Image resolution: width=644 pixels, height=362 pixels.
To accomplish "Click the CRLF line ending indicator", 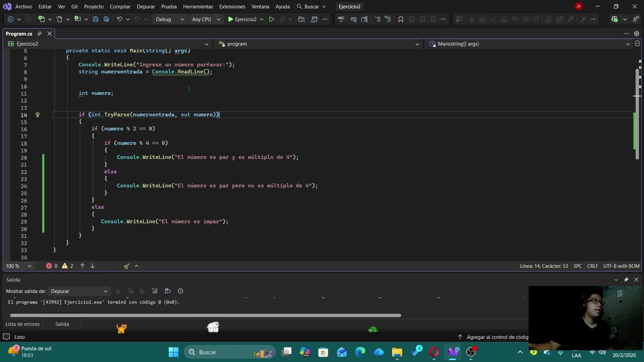I will [x=593, y=266].
